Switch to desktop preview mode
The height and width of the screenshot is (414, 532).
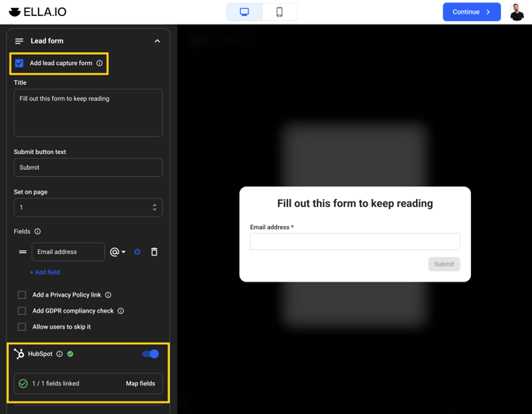click(x=245, y=12)
